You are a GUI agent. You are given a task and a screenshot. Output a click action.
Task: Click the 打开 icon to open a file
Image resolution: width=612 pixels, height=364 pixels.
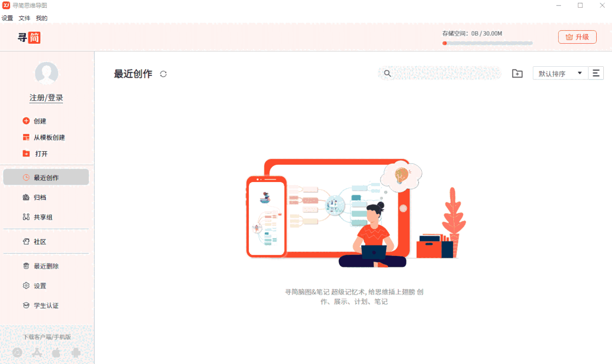click(x=26, y=153)
